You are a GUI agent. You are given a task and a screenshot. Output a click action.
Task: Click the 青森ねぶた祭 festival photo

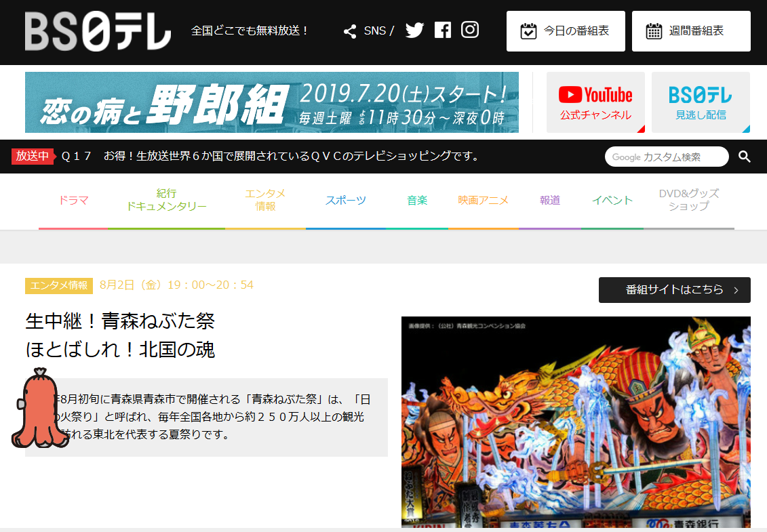576,422
